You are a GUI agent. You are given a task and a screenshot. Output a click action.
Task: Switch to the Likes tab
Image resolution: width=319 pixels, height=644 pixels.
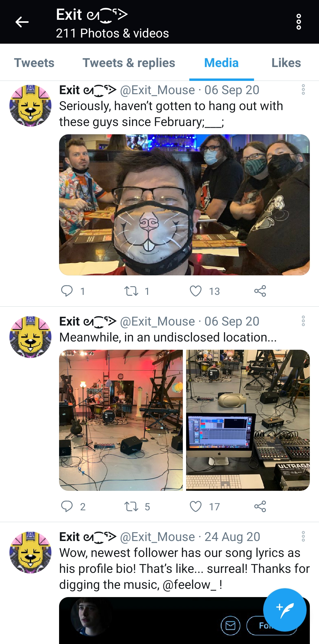coord(286,63)
